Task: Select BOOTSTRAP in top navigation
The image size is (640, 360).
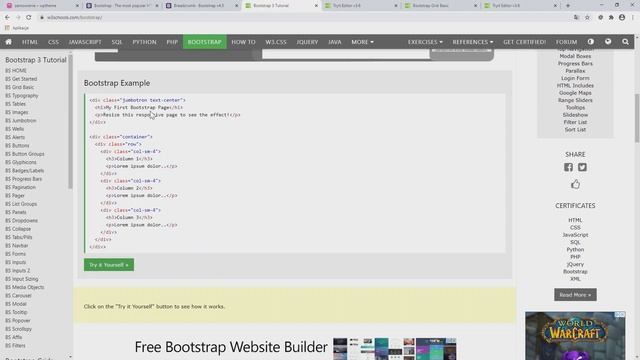Action: [204, 42]
